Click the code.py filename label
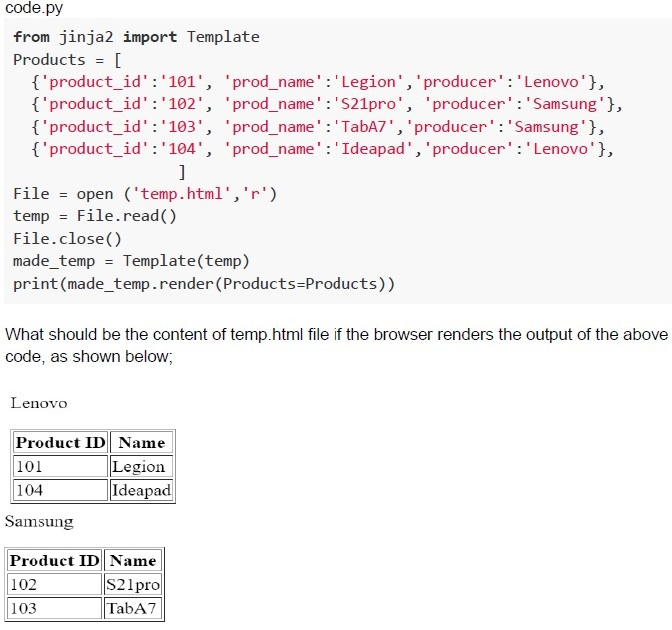The image size is (672, 630). [34, 8]
